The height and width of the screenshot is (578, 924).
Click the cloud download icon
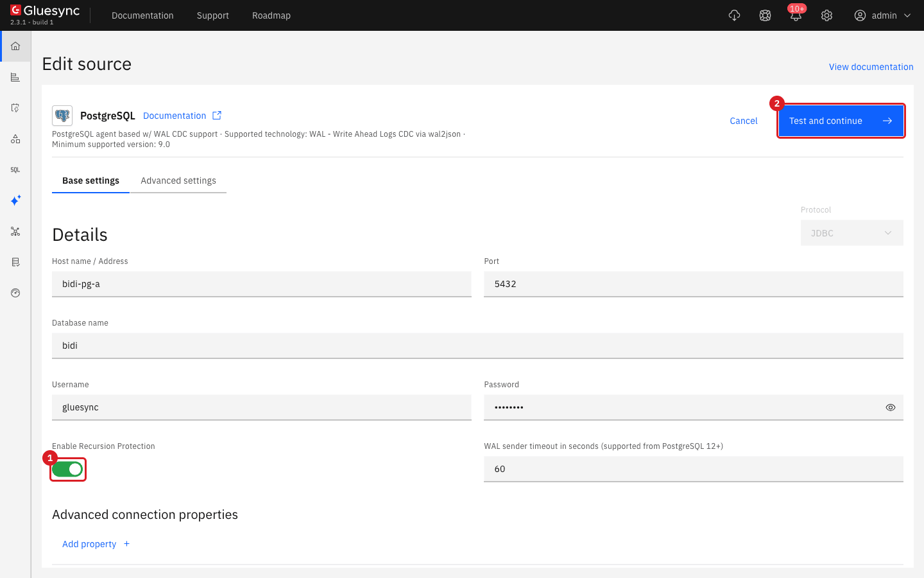pos(735,15)
